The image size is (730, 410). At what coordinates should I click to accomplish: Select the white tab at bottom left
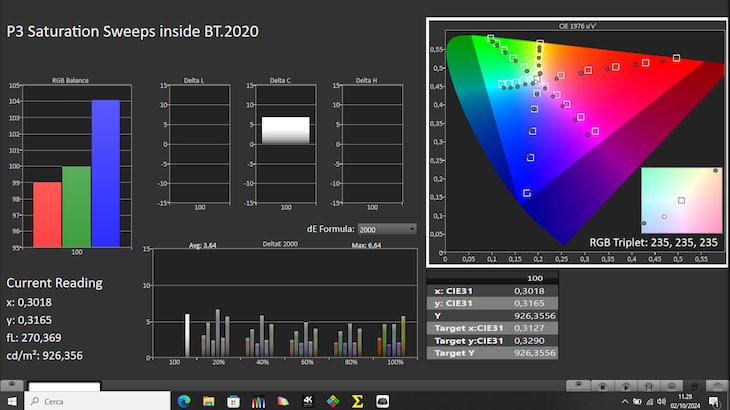[x=64, y=386]
